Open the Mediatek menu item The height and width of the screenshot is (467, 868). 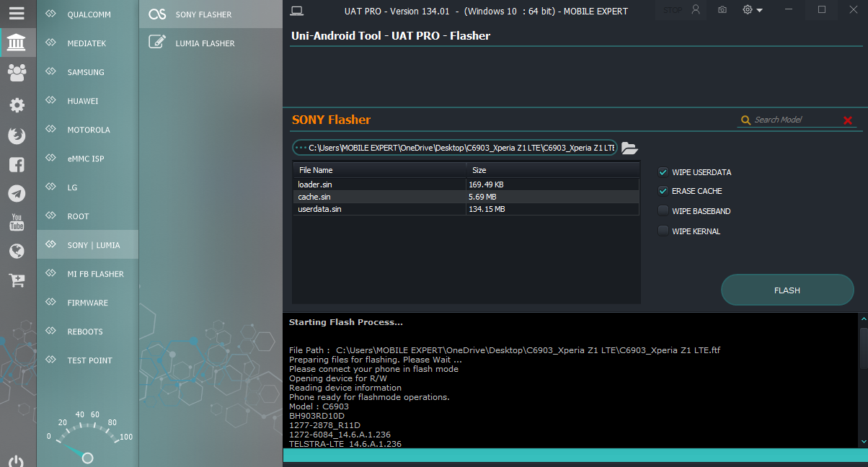click(87, 43)
